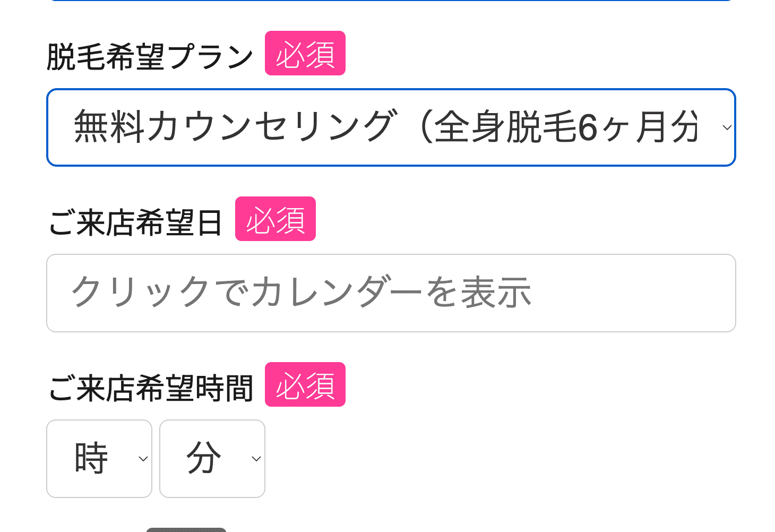The width and height of the screenshot is (775, 532).
Task: Click the 必須 badge beside ご来店希望時間
Action: click(305, 385)
